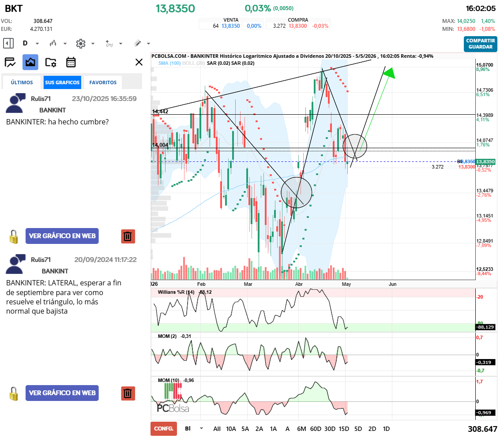Click the MIN value 13,6800
504x438 pixels.
466,29
